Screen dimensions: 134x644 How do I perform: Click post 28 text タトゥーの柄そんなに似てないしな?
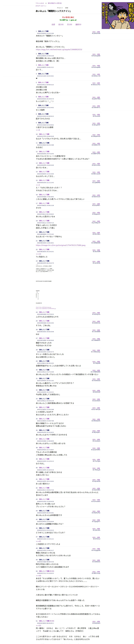[x=50, y=354]
